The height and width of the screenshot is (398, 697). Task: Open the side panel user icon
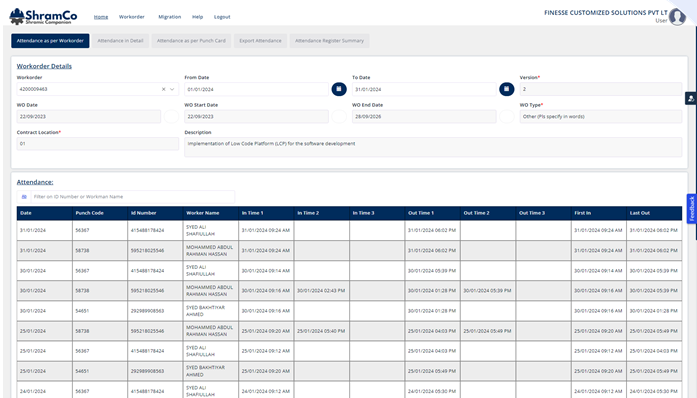(x=691, y=99)
